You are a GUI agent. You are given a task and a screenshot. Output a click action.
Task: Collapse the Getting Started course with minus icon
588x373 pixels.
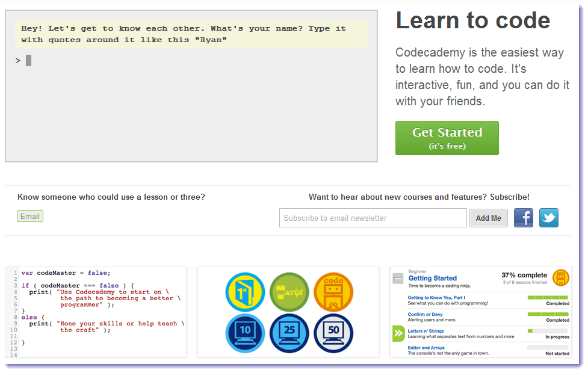pos(398,278)
